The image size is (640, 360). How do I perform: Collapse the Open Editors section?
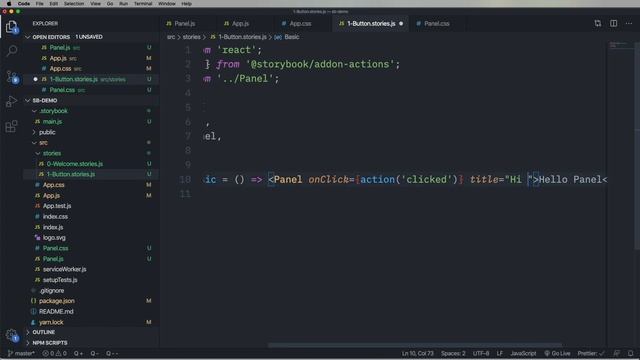tap(28, 37)
